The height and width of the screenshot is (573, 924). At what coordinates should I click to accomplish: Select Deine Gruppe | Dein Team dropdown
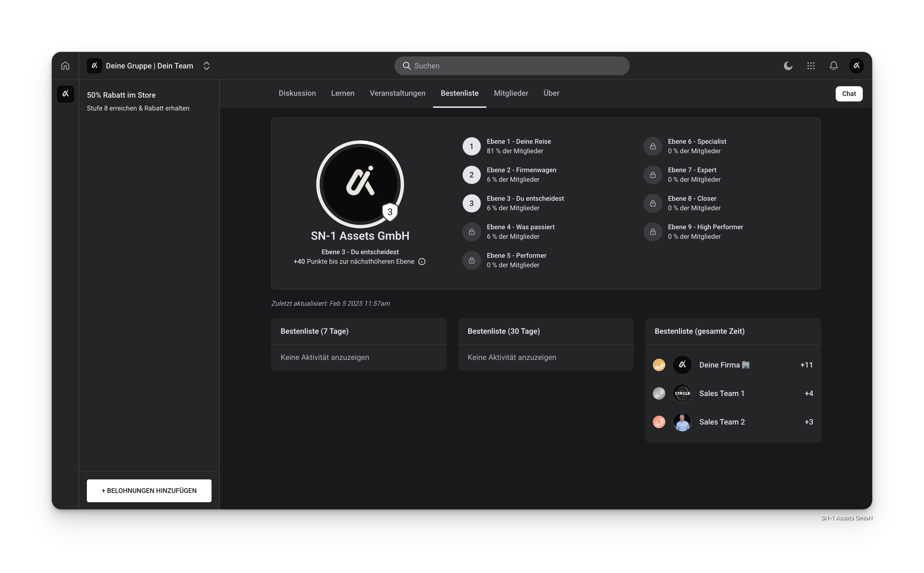pyautogui.click(x=149, y=66)
